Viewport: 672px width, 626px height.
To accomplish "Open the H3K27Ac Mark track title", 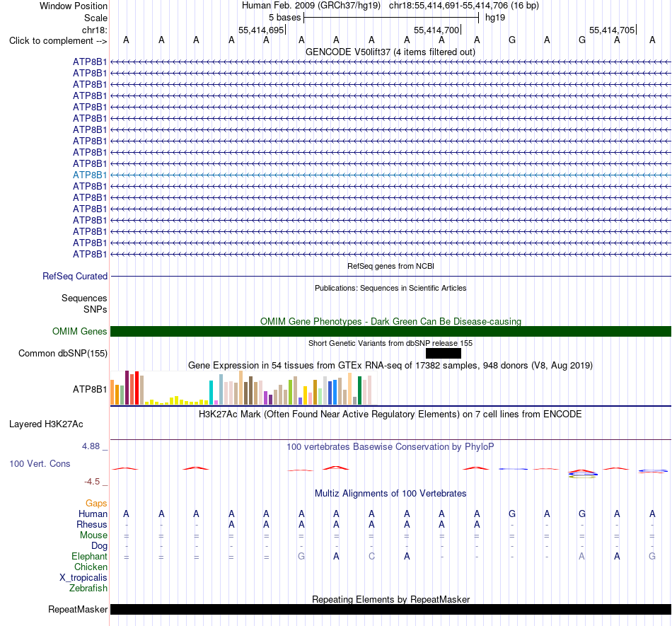I will tap(390, 415).
